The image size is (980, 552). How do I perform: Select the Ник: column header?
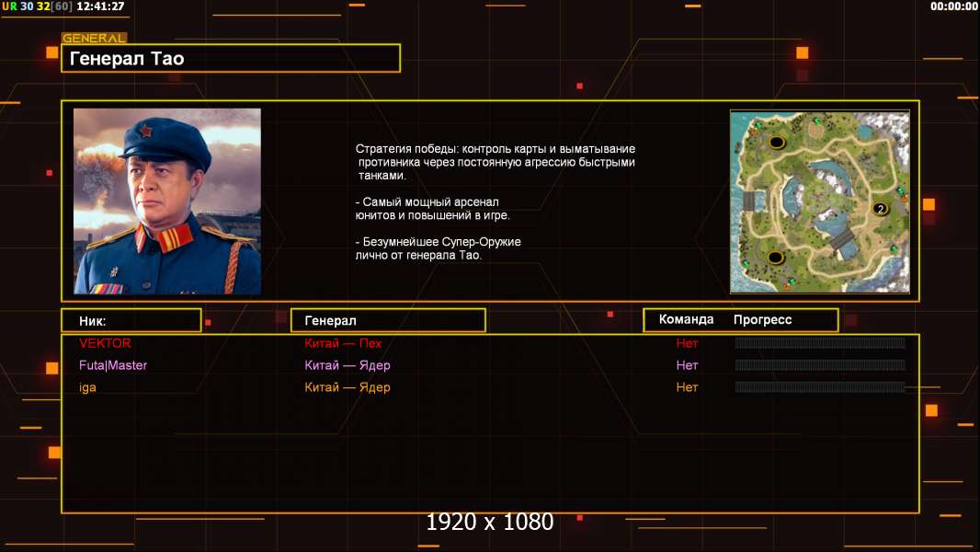131,321
